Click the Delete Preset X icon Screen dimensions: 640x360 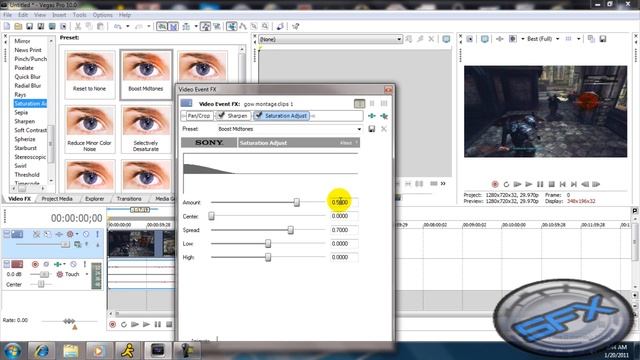point(384,129)
